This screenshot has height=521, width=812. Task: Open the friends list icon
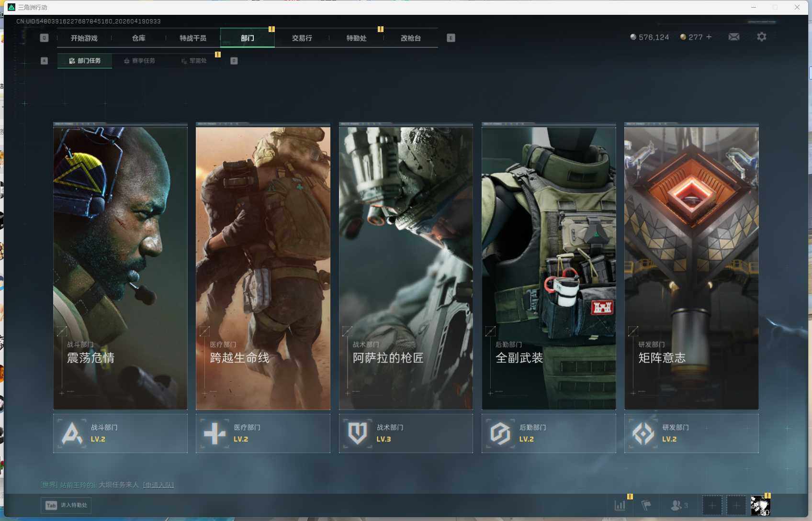[x=679, y=505]
